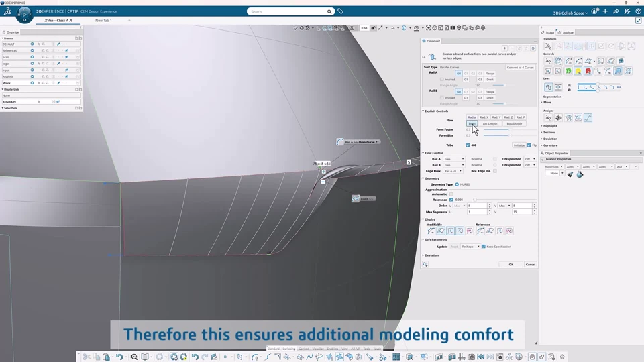The height and width of the screenshot is (362, 644).
Task: Open the Edge Flow dropdown
Action: pos(453,171)
